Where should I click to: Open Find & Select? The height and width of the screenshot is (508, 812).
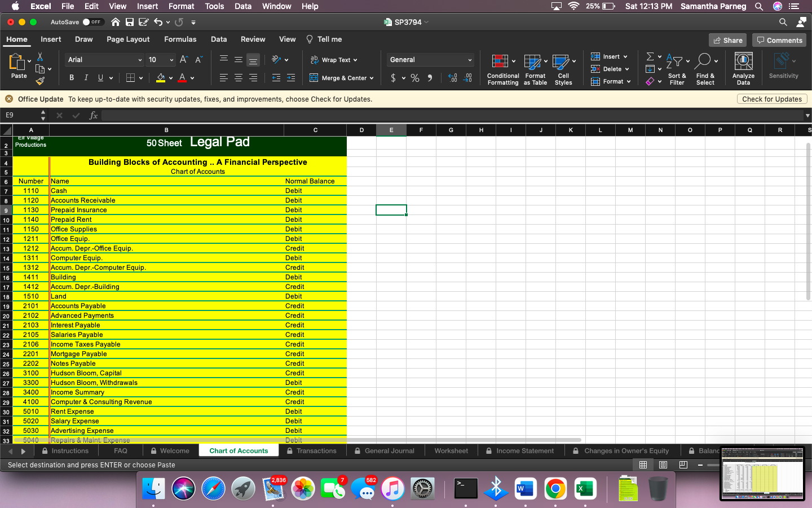[x=705, y=69]
